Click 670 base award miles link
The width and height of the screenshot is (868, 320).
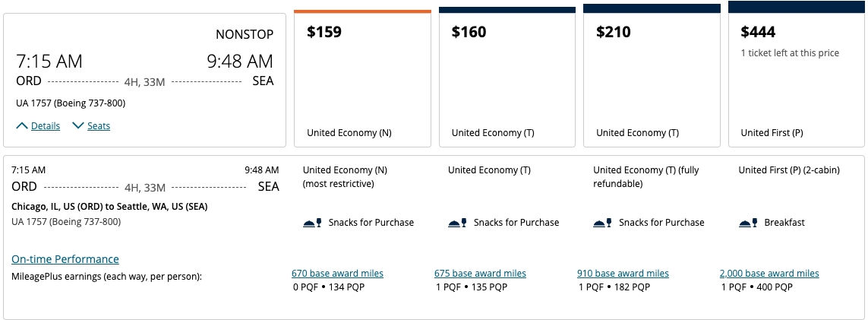[337, 274]
